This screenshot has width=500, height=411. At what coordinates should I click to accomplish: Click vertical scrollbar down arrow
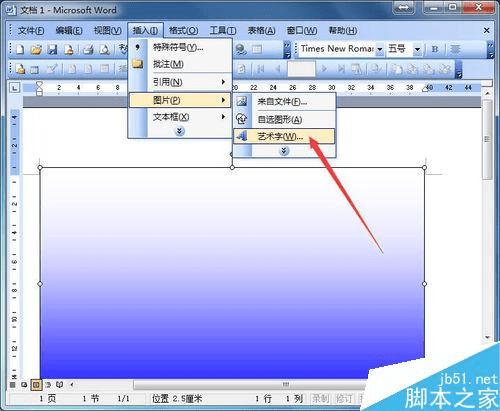[487, 337]
